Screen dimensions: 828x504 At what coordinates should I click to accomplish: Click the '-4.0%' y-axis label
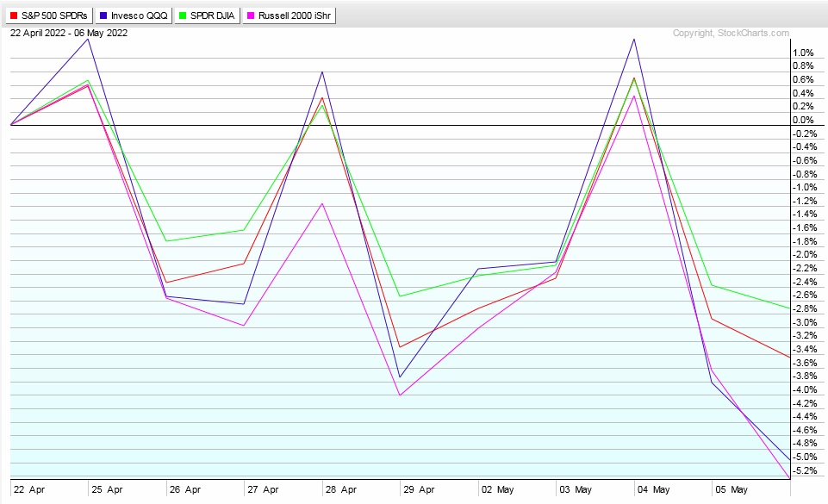coord(805,390)
